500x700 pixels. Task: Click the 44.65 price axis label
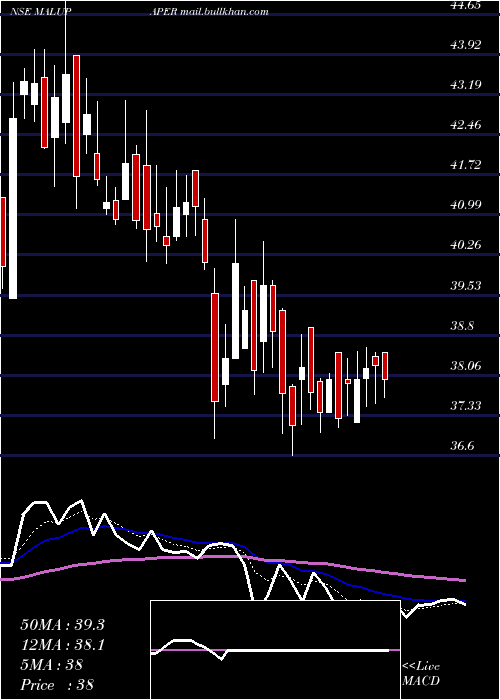coord(467,4)
